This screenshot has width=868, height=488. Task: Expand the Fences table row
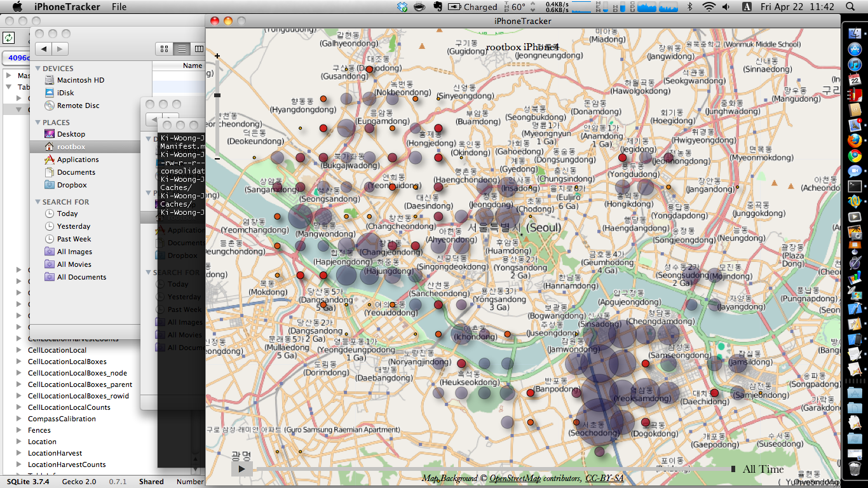pos(19,430)
